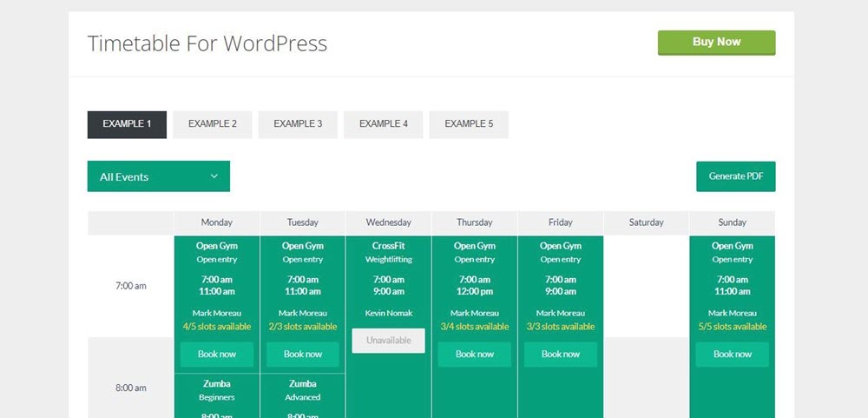Click the All Events dropdown chevron arrow
Image resolution: width=868 pixels, height=418 pixels.
click(x=214, y=176)
